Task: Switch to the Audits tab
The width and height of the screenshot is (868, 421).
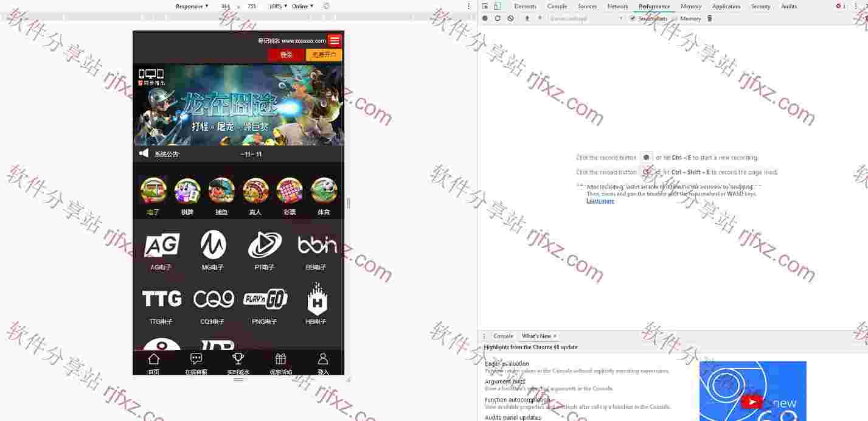Action: pyautogui.click(x=789, y=6)
